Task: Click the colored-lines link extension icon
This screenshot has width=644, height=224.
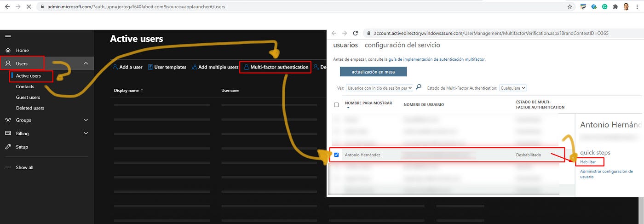Action: (x=583, y=7)
